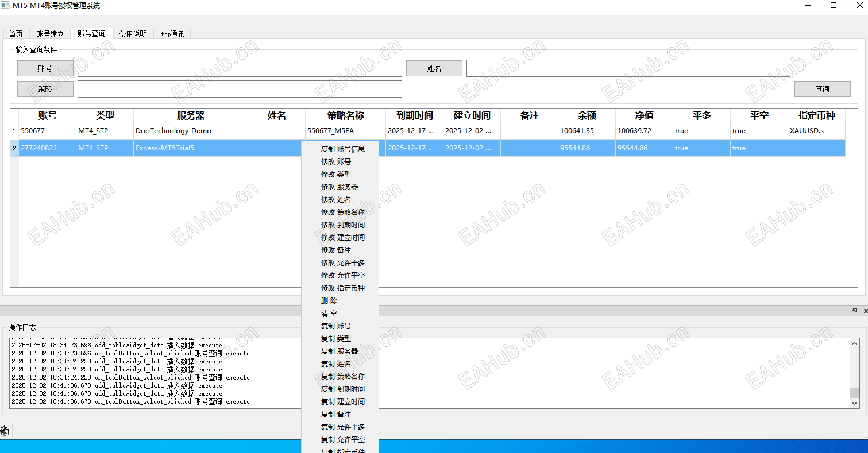Choose 修改 建立时间 from the menu
This screenshot has height=453, width=868.
[x=340, y=237]
